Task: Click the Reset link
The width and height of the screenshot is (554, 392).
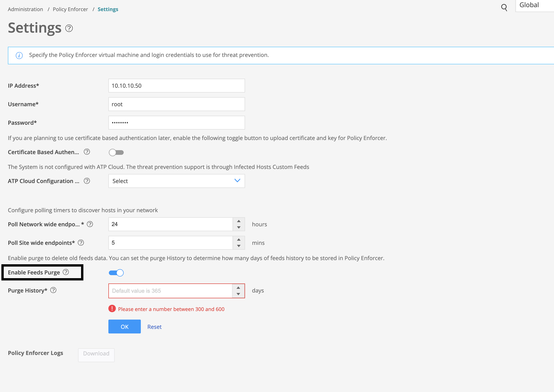Action: [154, 327]
